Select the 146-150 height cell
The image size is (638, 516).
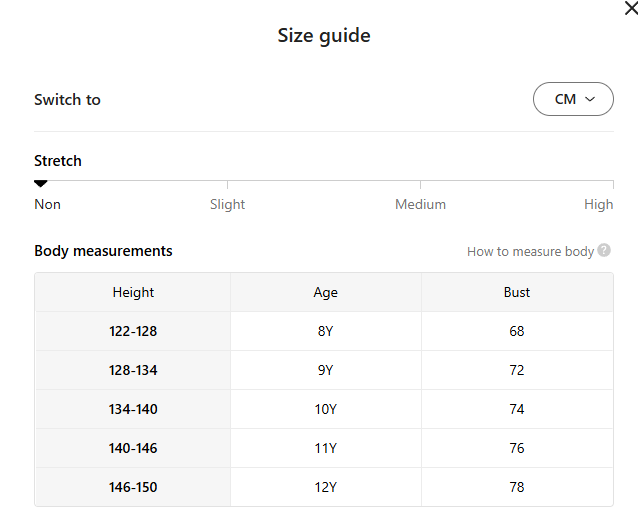[133, 487]
